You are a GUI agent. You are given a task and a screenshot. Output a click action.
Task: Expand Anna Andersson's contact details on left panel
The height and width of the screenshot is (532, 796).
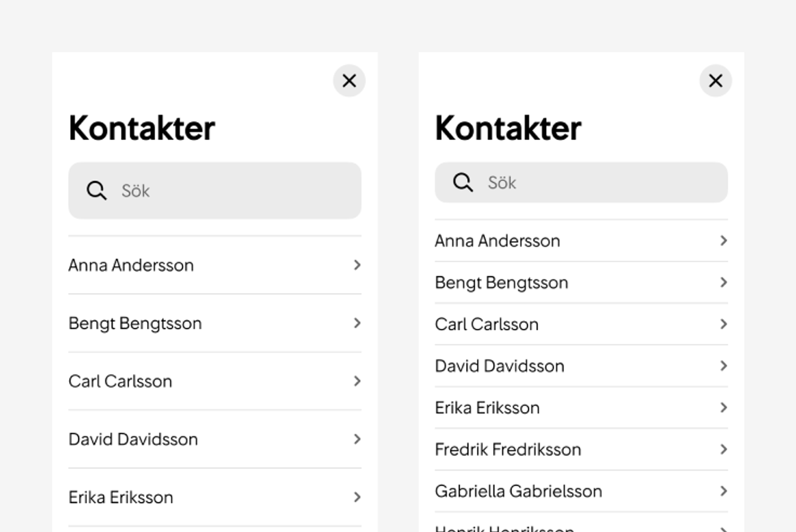(x=357, y=265)
